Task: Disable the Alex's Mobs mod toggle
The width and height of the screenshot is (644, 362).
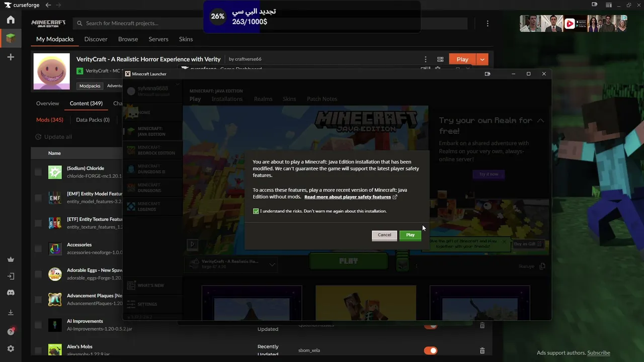Action: point(431,350)
